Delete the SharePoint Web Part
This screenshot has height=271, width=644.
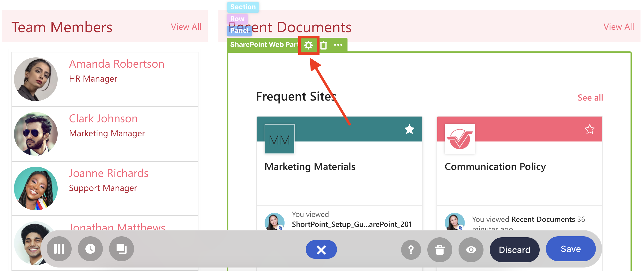click(323, 45)
